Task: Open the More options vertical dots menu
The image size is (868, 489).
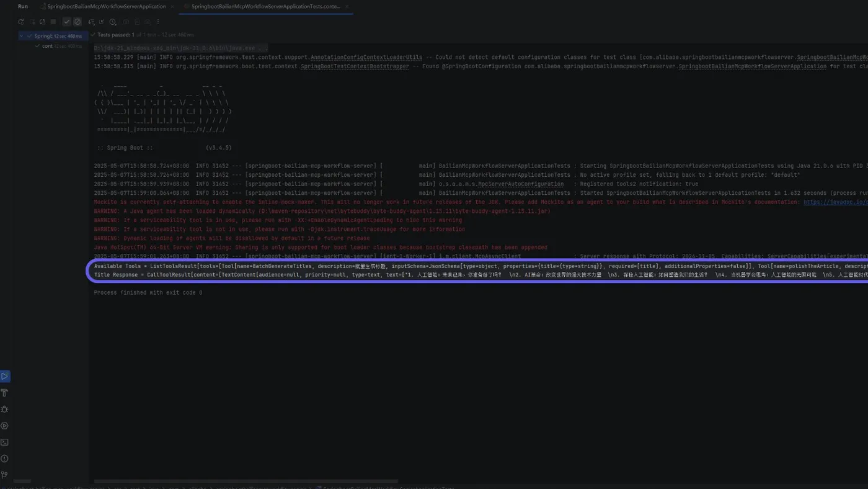Action: coord(158,22)
